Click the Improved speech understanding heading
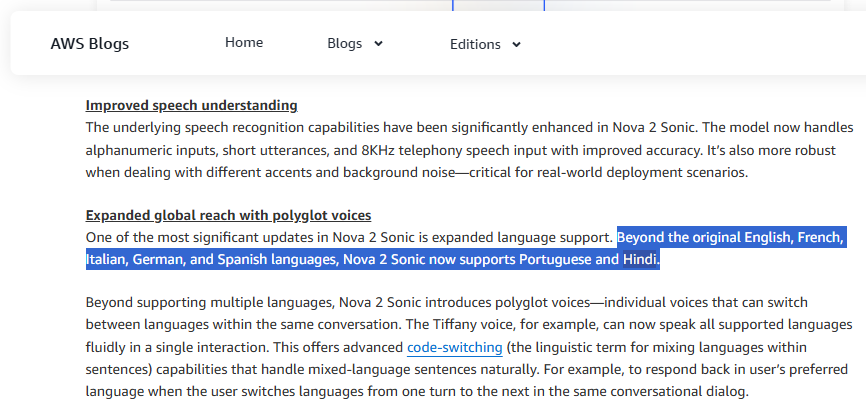This screenshot has height=405, width=866. tap(192, 105)
